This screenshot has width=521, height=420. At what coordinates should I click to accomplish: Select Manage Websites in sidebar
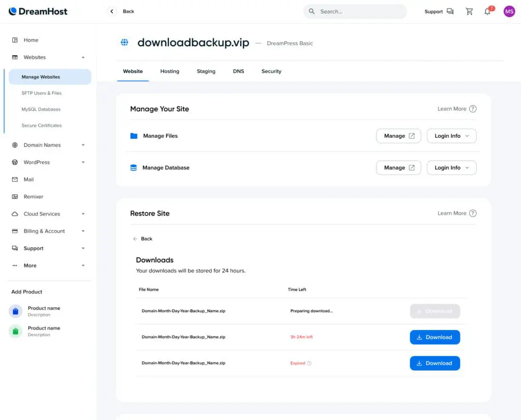pos(50,77)
